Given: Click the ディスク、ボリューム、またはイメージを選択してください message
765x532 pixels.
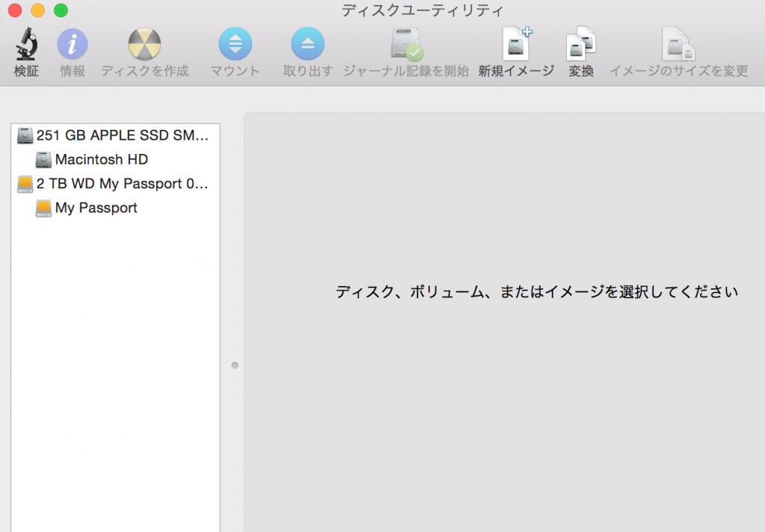Looking at the screenshot, I should [x=536, y=292].
